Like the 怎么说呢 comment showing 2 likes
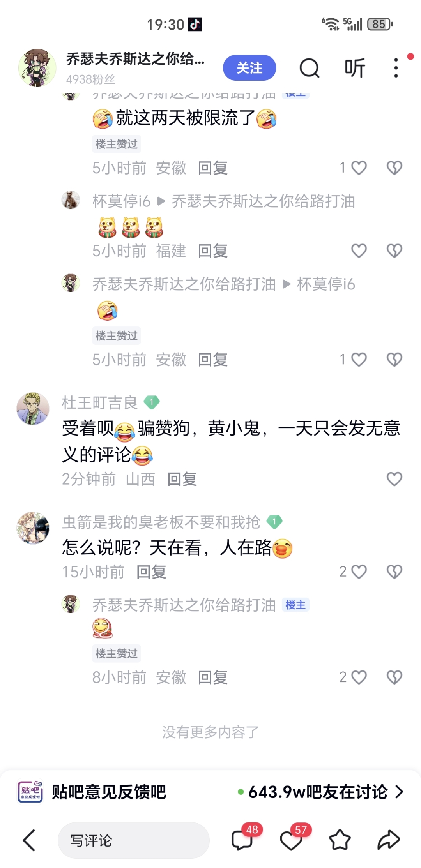421x868 pixels. tap(359, 572)
